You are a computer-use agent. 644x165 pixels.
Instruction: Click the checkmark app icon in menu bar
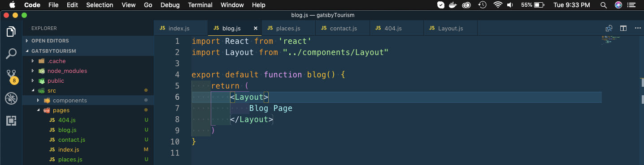pyautogui.click(x=441, y=5)
